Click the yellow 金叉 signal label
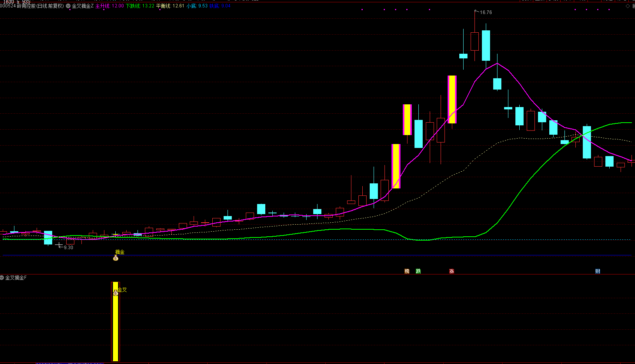The height and width of the screenshot is (364, 635). click(x=122, y=290)
